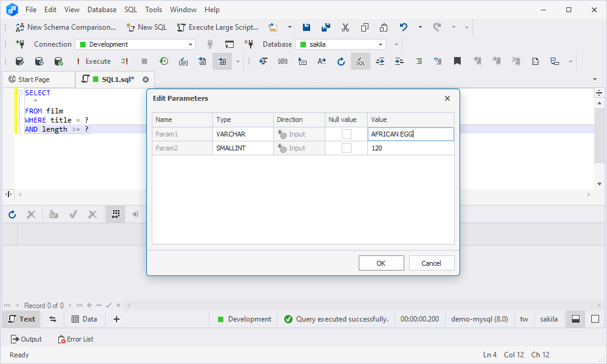Expand the results mode dropdown arrow
607x364 pixels.
[x=238, y=61]
